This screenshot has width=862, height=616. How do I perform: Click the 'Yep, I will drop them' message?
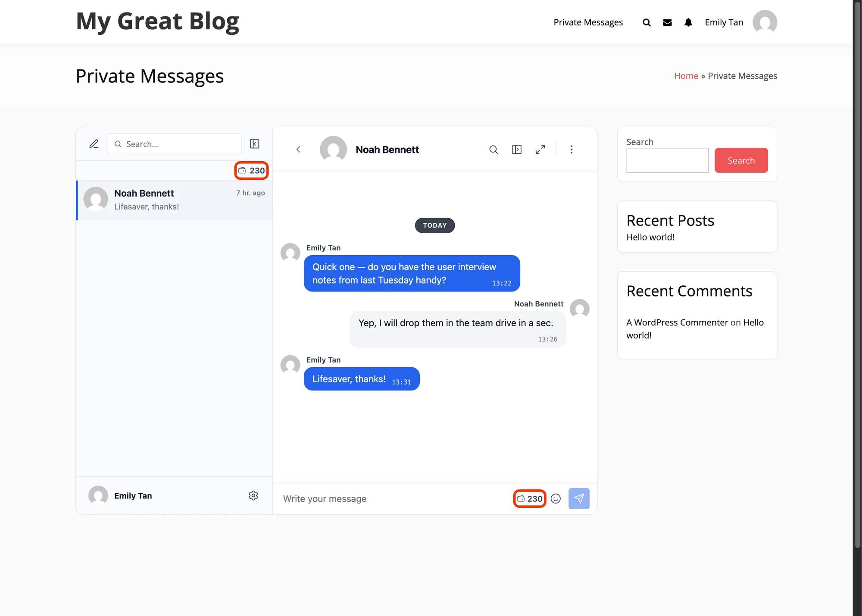click(458, 329)
